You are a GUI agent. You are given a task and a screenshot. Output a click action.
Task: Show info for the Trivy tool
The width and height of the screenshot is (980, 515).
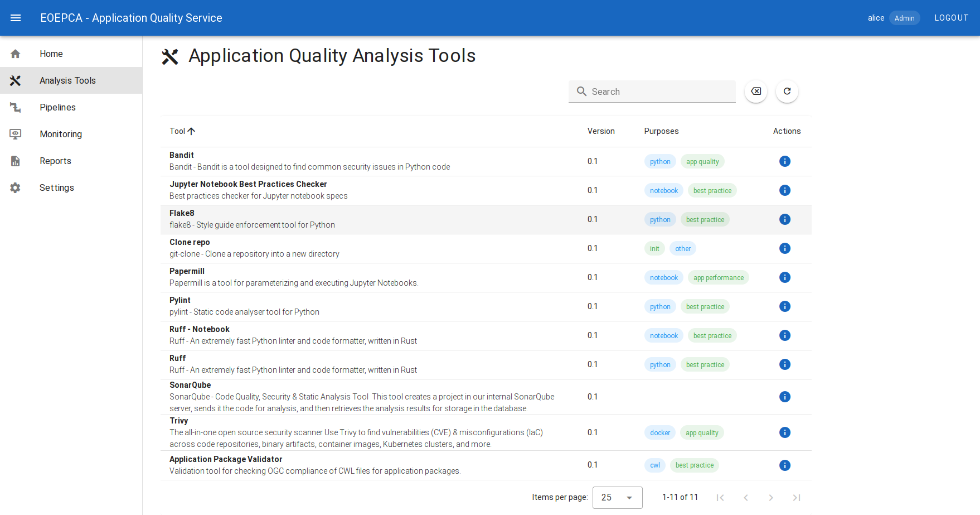pos(785,432)
